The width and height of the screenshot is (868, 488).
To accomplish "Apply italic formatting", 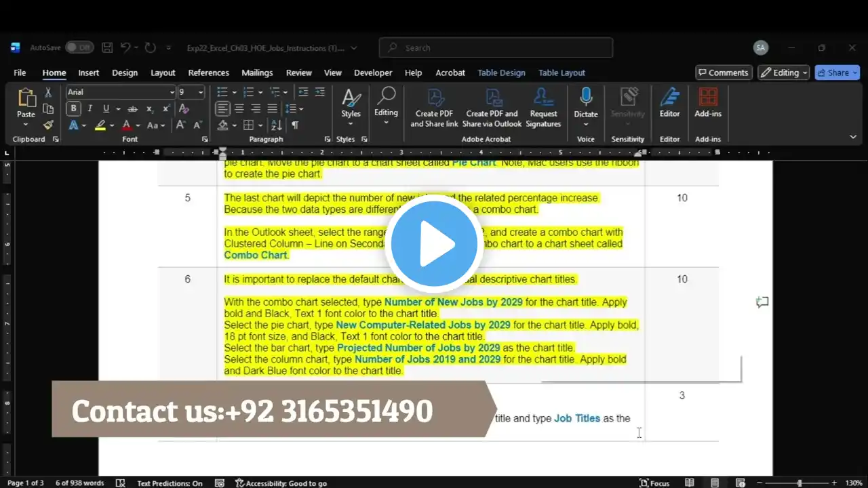I will (x=90, y=108).
